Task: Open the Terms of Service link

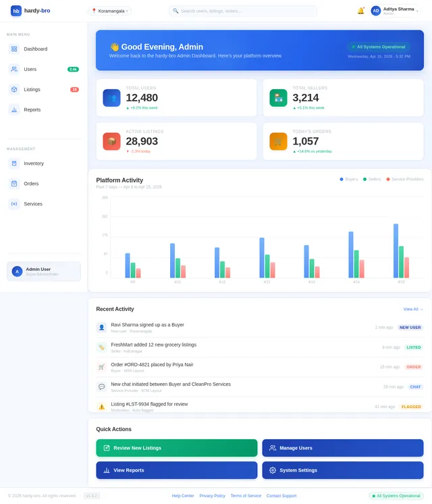Action: point(246,496)
